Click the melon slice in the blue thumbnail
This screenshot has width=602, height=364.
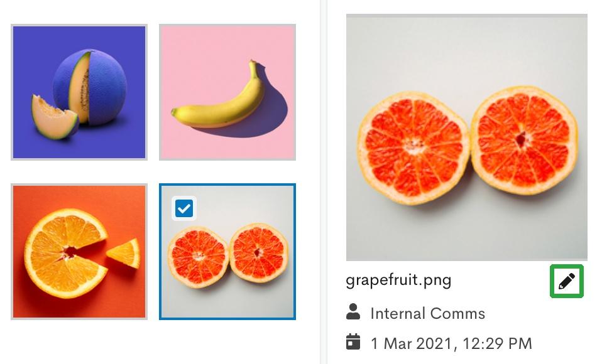coord(54,117)
